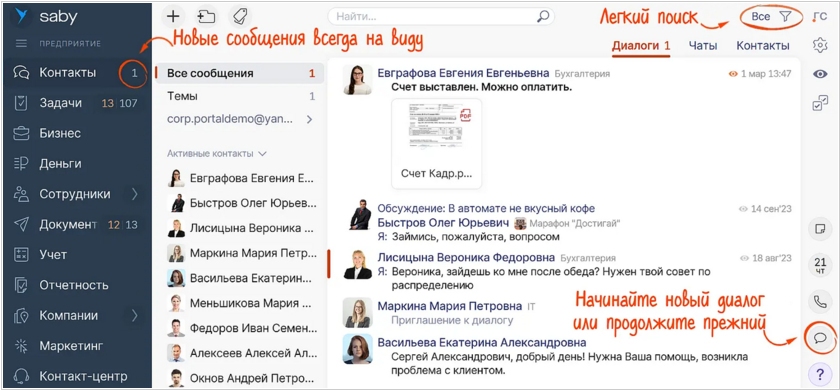Open the Счет Кадр PDF attachment thumbnail
This screenshot has width=840, height=390.
[x=437, y=144]
